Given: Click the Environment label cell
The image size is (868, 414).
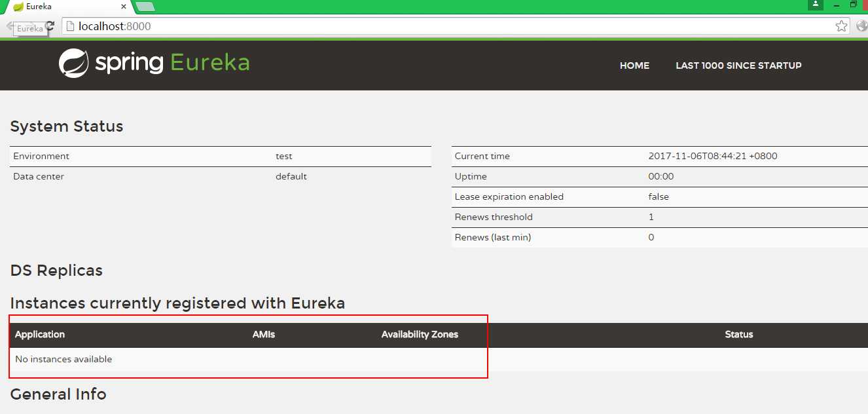Looking at the screenshot, I should [x=41, y=156].
